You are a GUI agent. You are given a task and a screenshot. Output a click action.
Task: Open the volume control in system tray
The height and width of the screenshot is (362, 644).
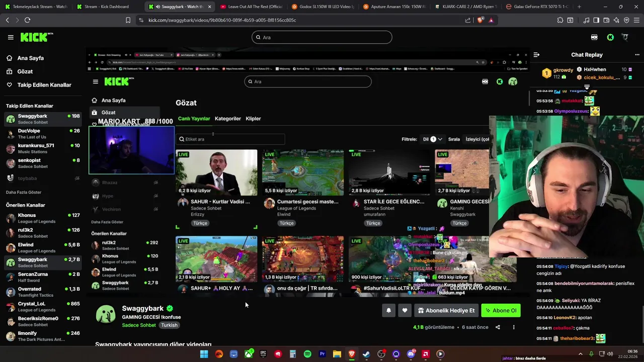pos(610,354)
